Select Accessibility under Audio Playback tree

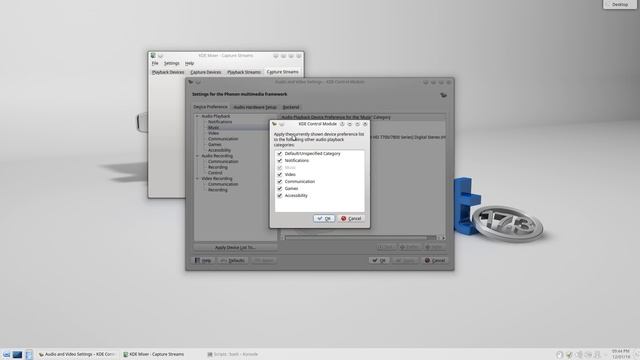[x=220, y=150]
